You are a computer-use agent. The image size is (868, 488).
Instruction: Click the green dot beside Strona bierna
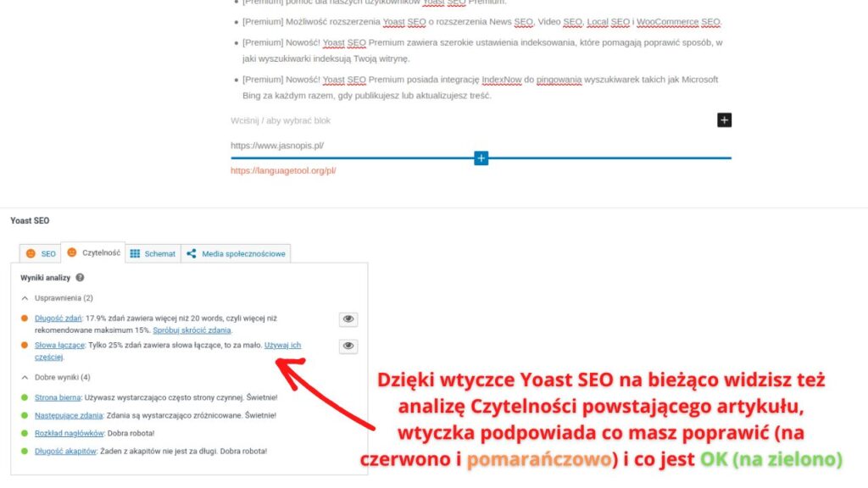23,396
